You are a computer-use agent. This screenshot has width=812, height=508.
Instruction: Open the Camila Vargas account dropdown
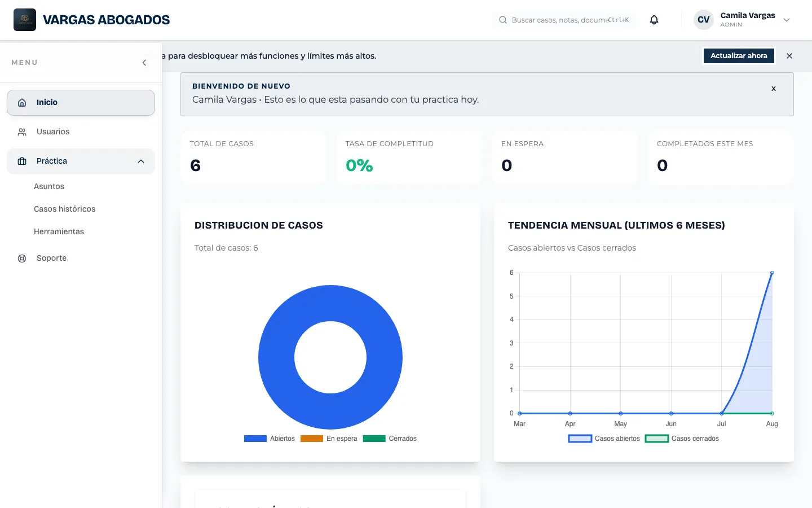tap(787, 20)
